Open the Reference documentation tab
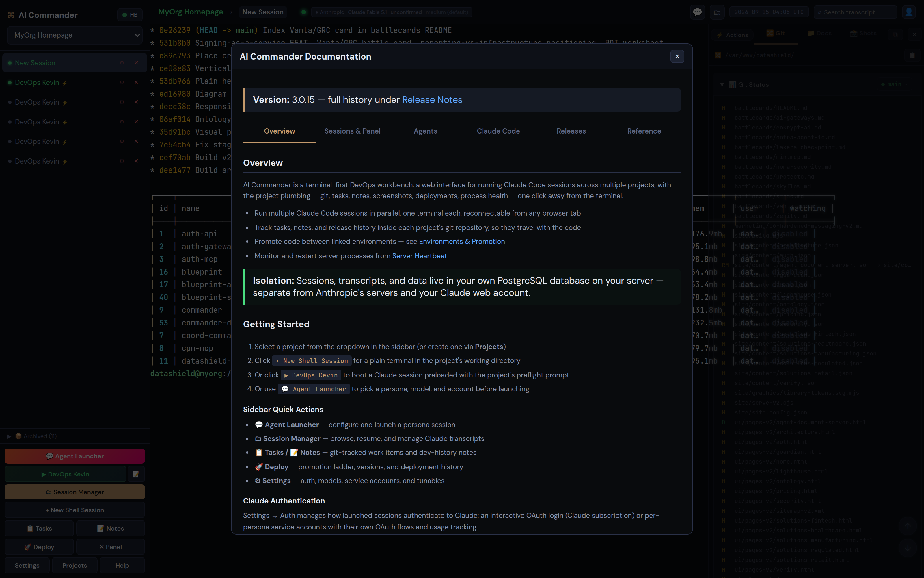This screenshot has width=924, height=578. click(x=644, y=131)
